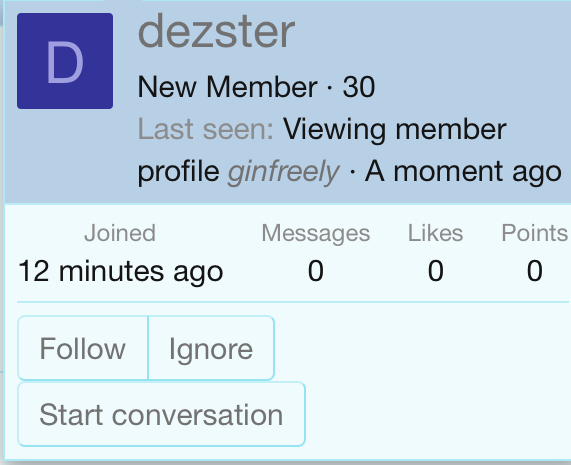
Task: Click the Points label
Action: (534, 233)
